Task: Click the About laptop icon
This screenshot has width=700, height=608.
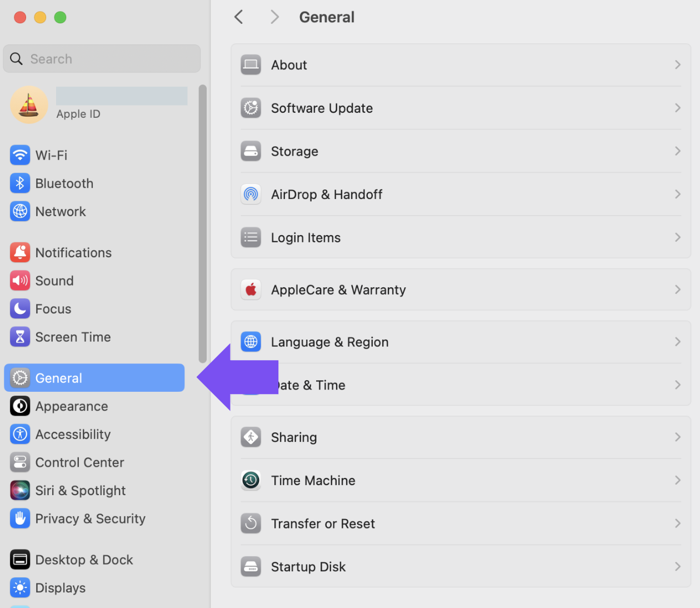Action: click(x=251, y=65)
